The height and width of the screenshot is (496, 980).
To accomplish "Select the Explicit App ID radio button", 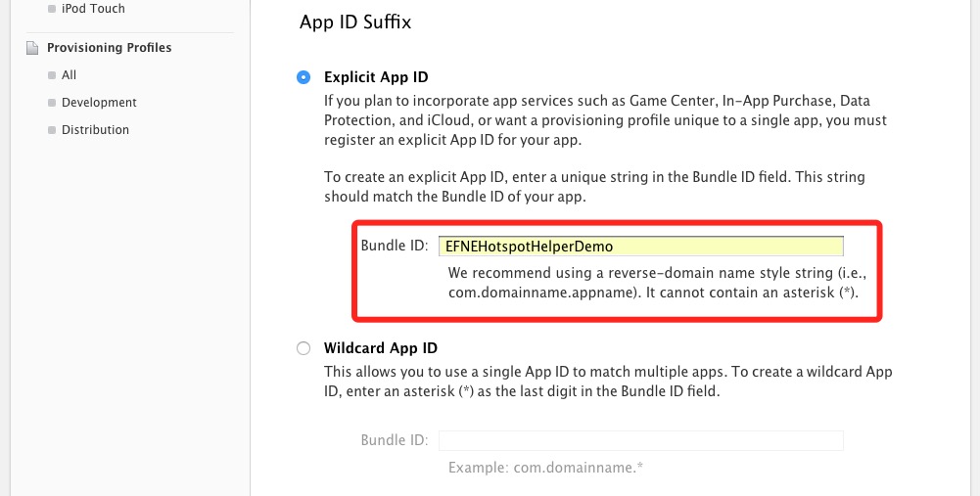I will coord(303,77).
